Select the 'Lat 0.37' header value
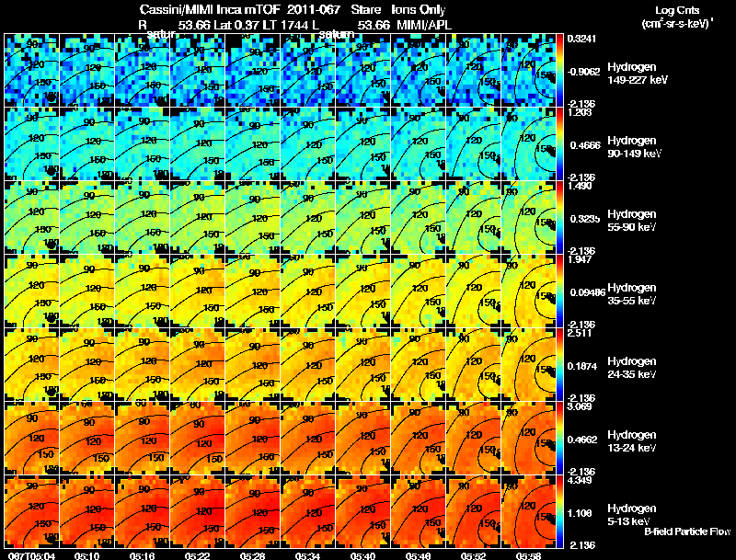This screenshot has height=560, width=736. click(x=236, y=25)
